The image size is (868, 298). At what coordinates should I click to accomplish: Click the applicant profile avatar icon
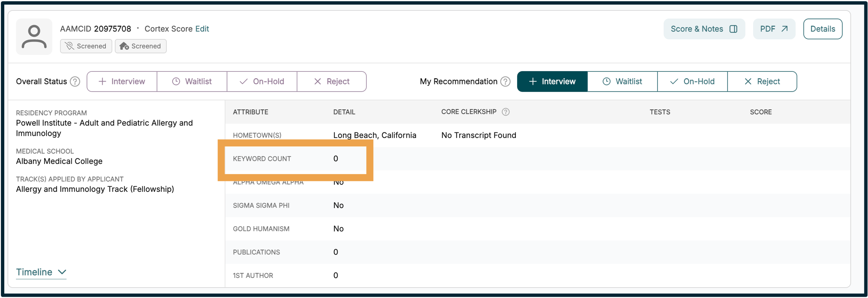pyautogui.click(x=34, y=37)
